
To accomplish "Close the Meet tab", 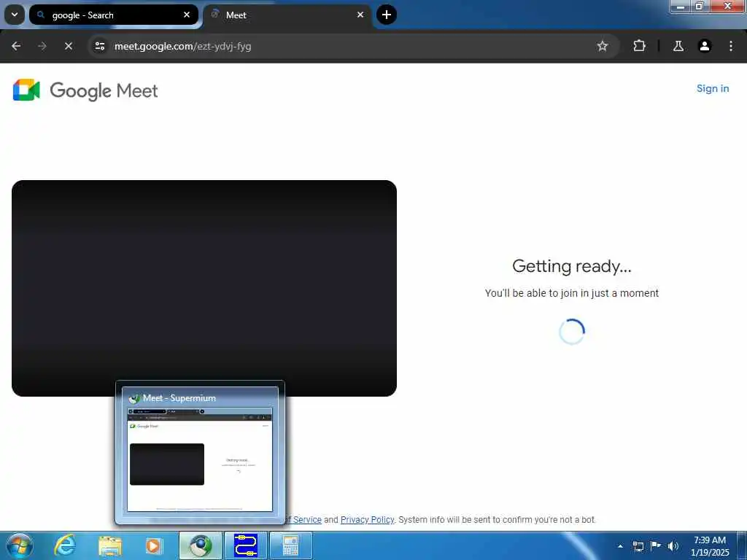I will (360, 15).
